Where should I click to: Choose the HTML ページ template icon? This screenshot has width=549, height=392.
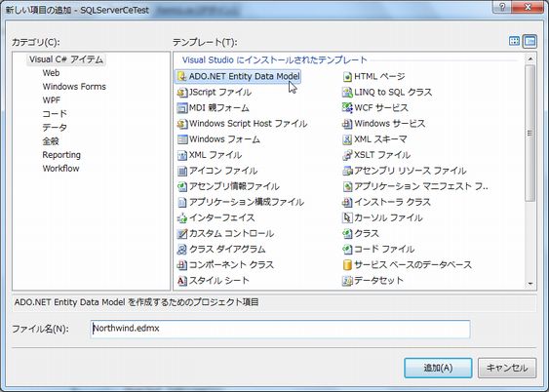tap(347, 76)
